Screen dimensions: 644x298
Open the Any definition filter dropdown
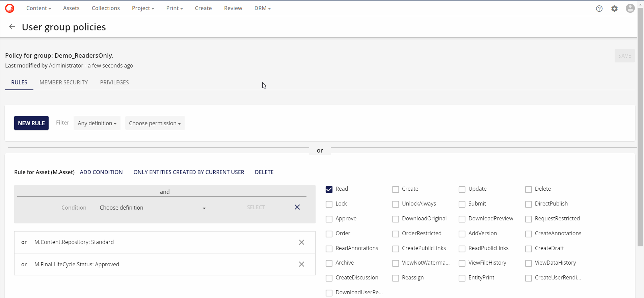tap(97, 123)
